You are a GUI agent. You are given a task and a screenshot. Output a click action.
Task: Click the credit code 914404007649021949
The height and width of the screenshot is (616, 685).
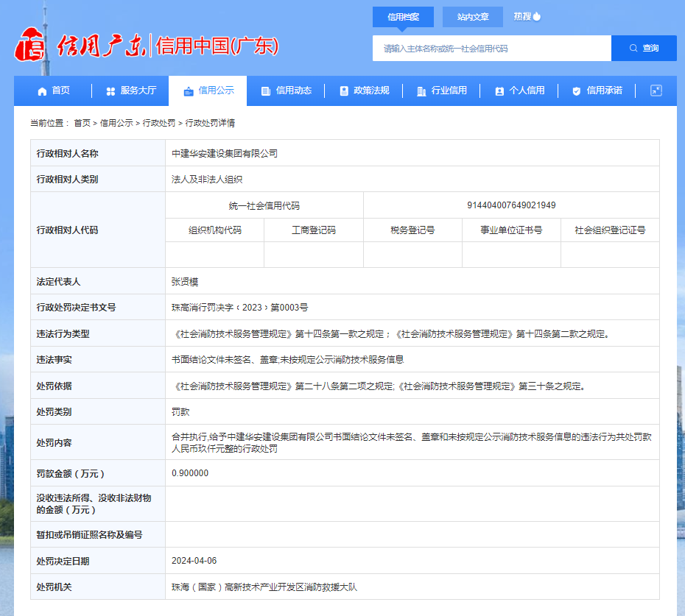pos(511,205)
